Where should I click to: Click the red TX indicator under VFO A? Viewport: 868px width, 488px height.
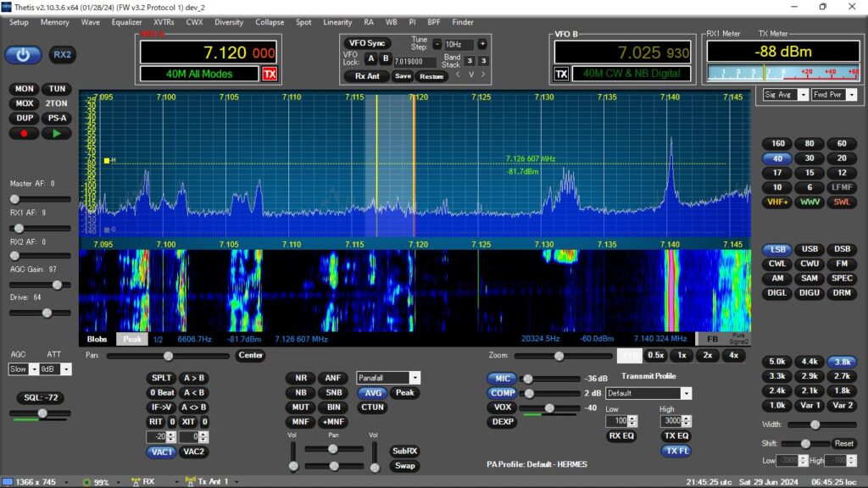pyautogui.click(x=270, y=74)
